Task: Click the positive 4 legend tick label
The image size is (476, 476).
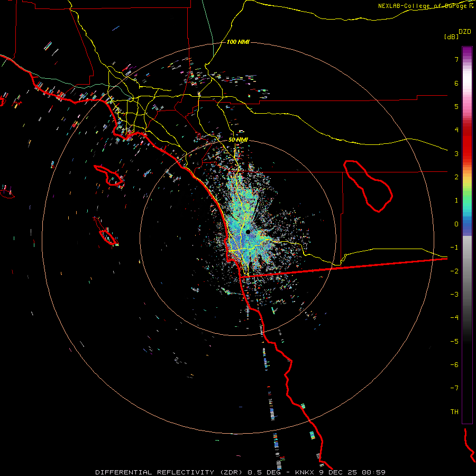Action: point(456,130)
